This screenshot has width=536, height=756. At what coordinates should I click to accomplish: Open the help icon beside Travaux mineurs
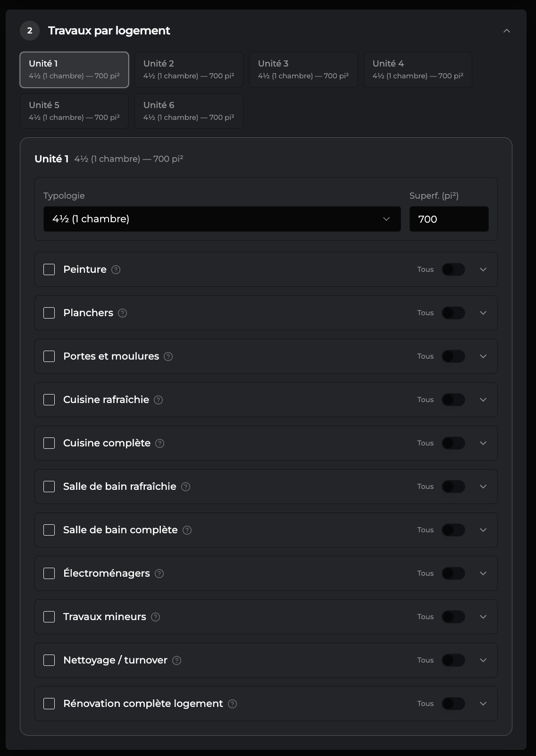[x=156, y=617]
